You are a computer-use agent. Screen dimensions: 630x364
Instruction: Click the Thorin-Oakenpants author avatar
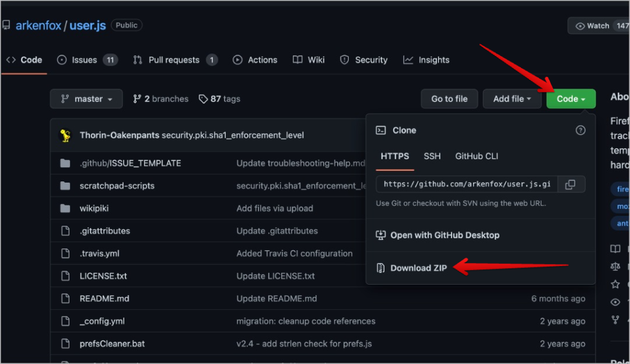tap(65, 135)
